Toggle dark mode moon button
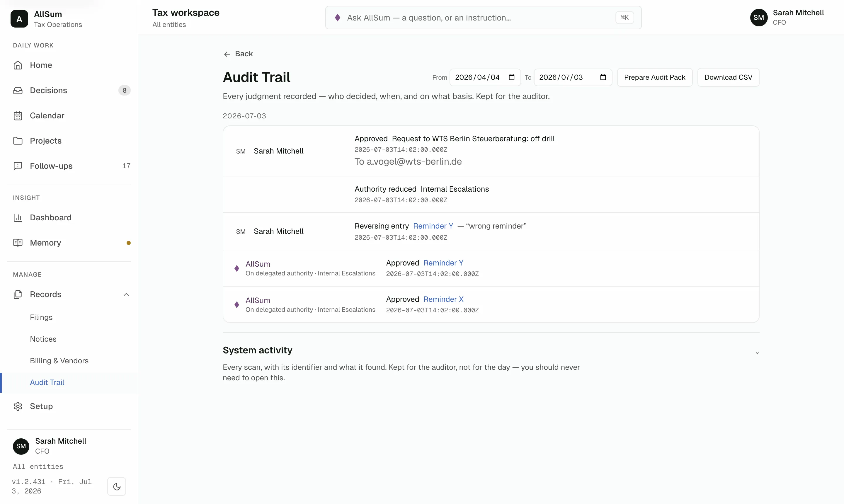 click(x=117, y=486)
